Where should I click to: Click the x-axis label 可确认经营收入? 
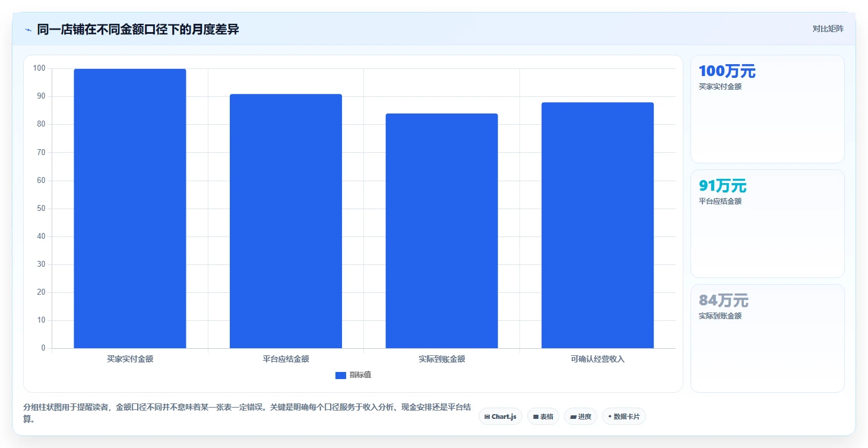[597, 359]
